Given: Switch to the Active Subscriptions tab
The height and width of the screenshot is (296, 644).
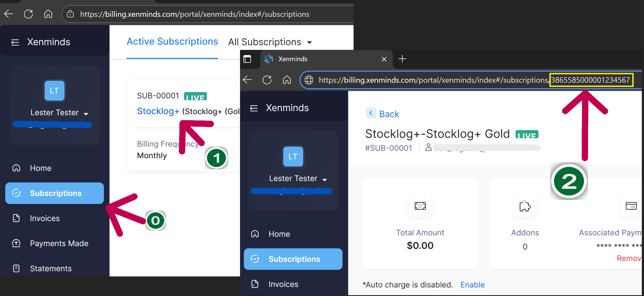Looking at the screenshot, I should click(x=172, y=42).
